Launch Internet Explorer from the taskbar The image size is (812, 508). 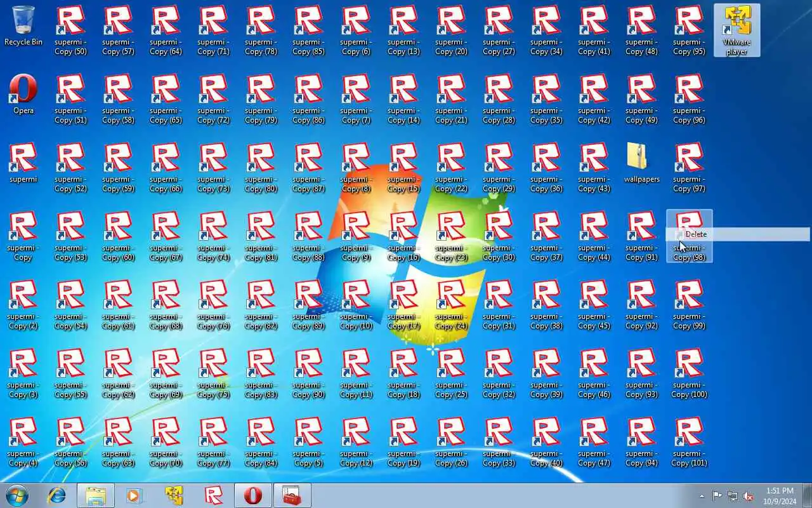(x=57, y=495)
